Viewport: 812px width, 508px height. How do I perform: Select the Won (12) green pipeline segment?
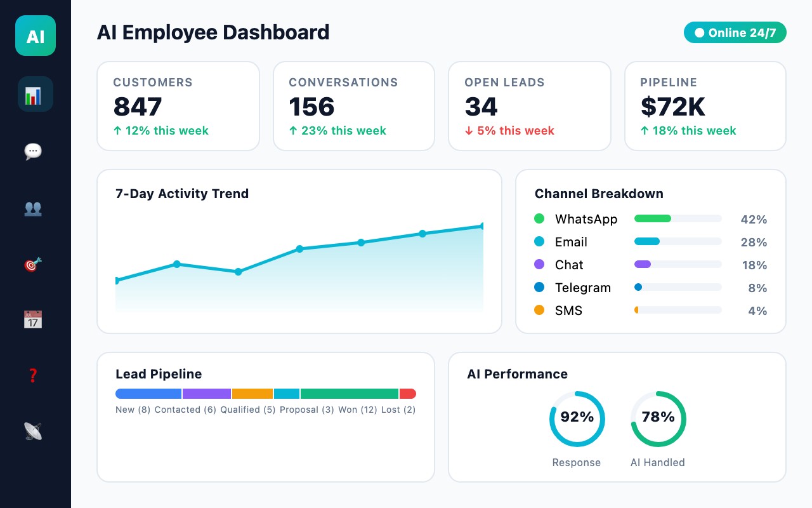(349, 394)
